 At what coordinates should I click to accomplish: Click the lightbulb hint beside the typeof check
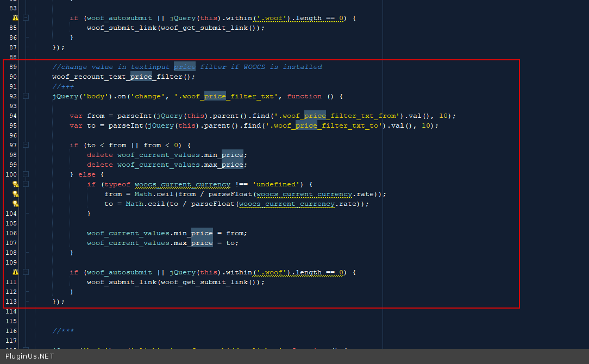point(15,184)
